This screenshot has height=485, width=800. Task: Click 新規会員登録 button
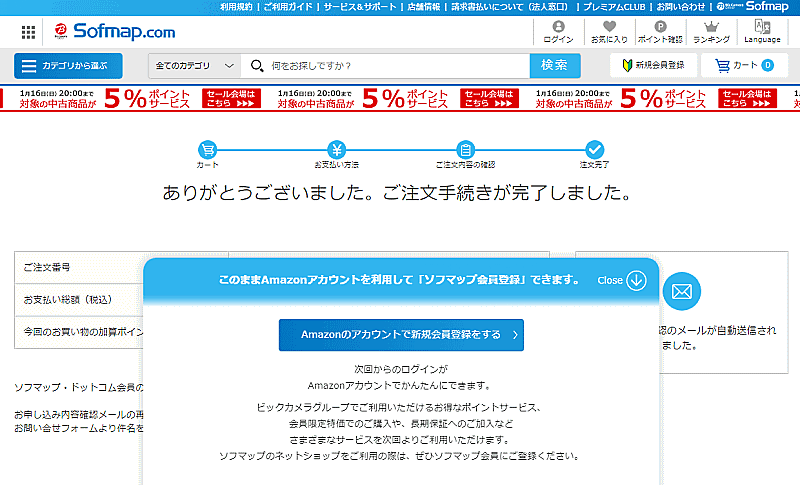(x=653, y=66)
